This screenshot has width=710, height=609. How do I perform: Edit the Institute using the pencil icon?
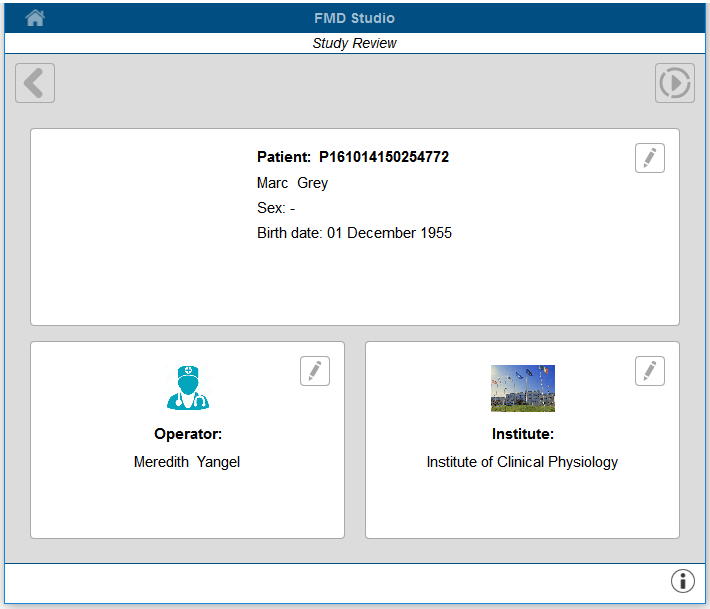tap(650, 371)
